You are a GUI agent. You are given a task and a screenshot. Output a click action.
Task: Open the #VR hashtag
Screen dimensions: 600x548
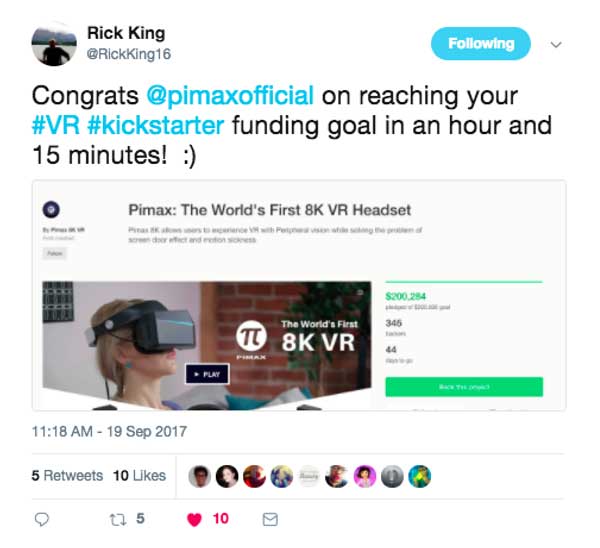(56, 126)
